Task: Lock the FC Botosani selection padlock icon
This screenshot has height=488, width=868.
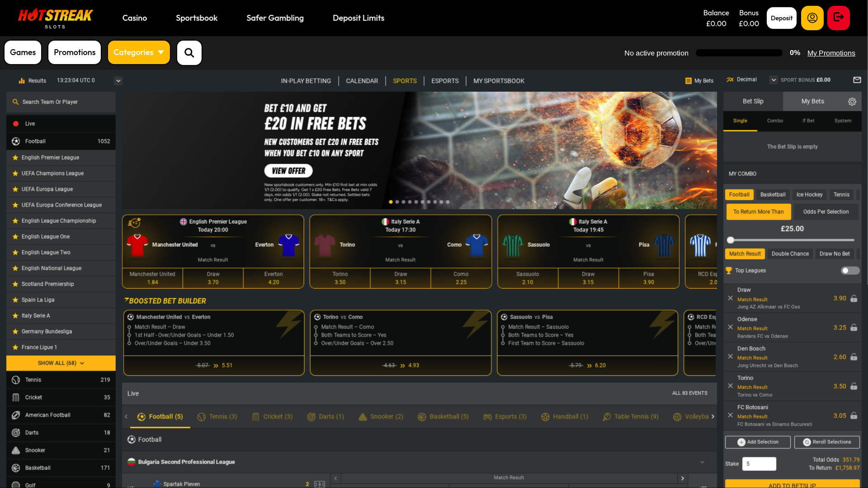Action: click(x=854, y=415)
